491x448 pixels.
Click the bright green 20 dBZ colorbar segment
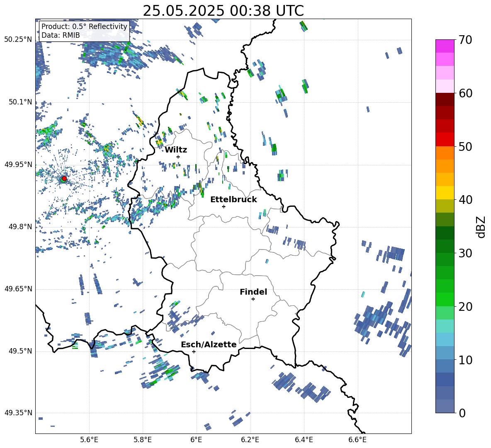(x=445, y=299)
